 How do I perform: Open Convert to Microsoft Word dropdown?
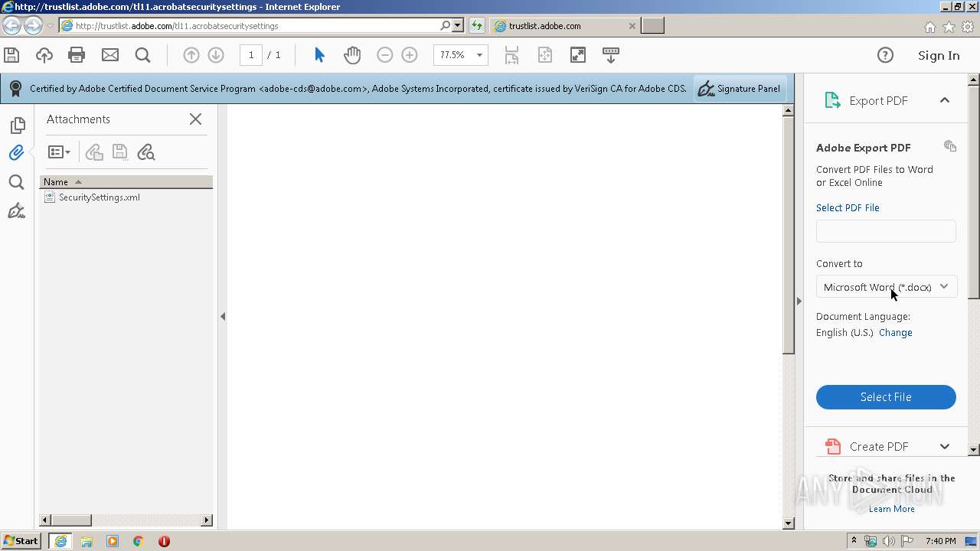886,287
